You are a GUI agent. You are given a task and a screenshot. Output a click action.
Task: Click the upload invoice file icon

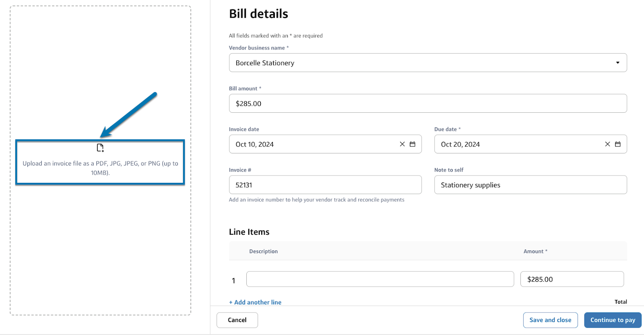coord(100,148)
